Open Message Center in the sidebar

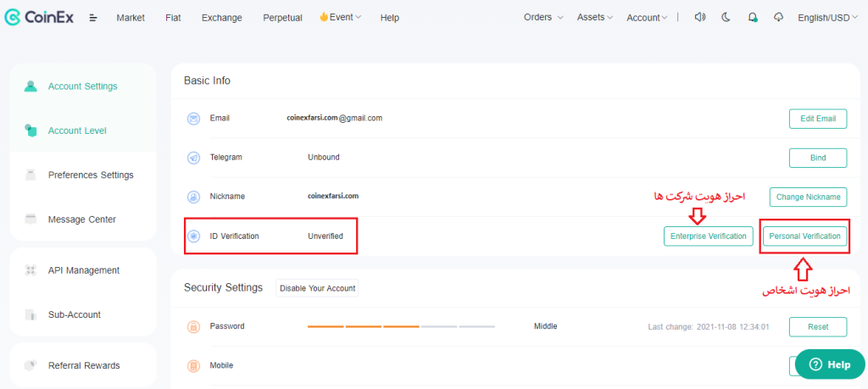83,220
